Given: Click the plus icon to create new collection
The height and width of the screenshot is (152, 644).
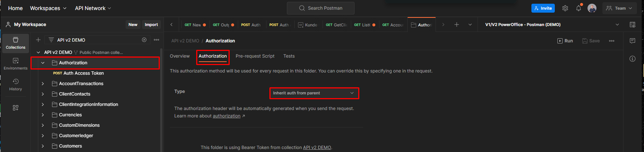Looking at the screenshot, I should point(38,40).
